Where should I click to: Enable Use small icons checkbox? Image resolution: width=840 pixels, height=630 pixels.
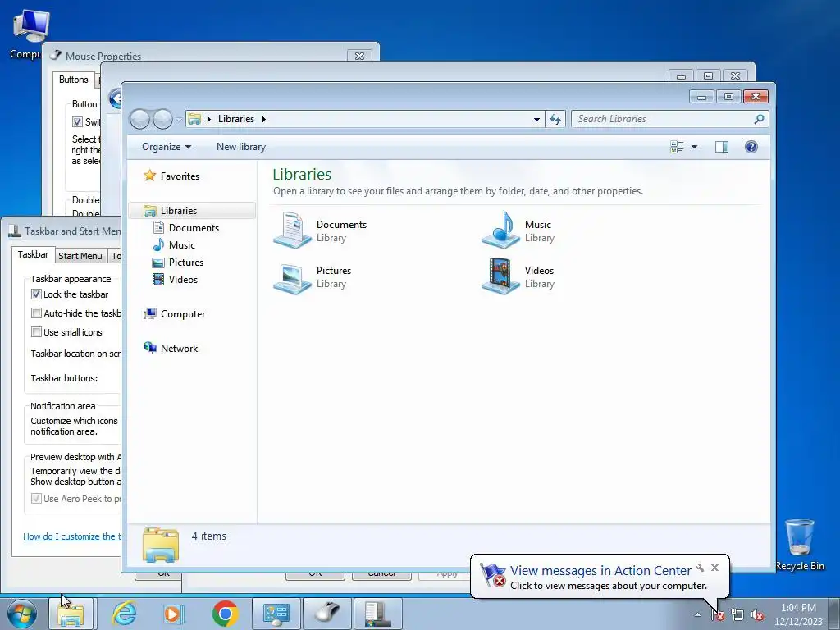[x=36, y=332]
